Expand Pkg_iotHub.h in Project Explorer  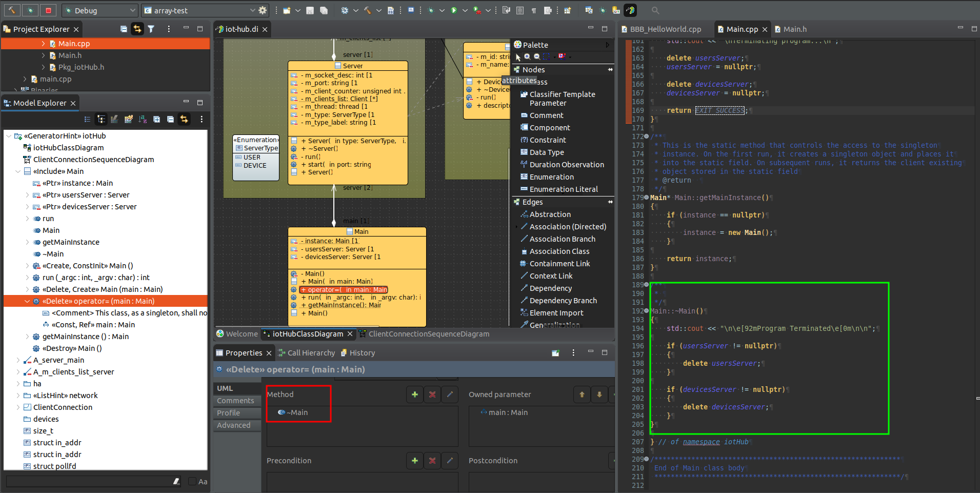pyautogui.click(x=43, y=67)
